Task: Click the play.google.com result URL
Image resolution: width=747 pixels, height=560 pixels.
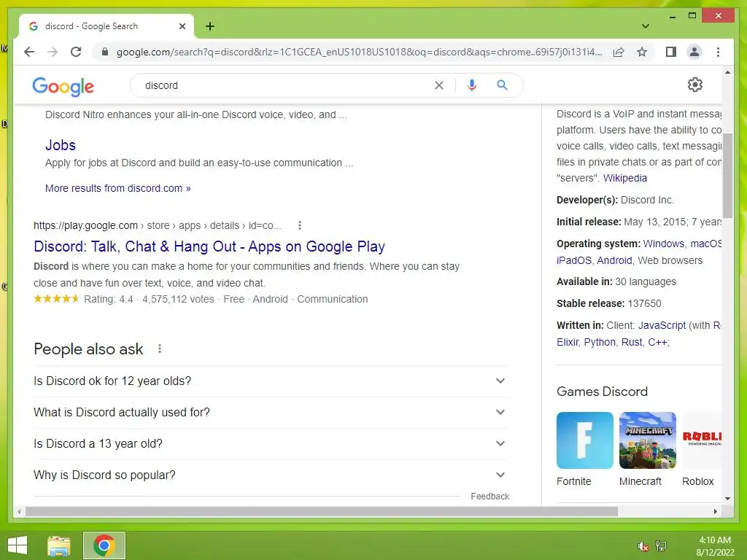Action: click(x=158, y=225)
